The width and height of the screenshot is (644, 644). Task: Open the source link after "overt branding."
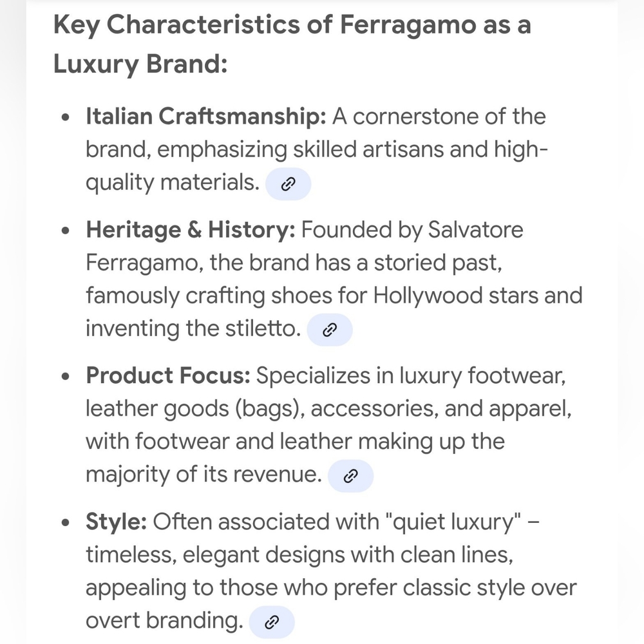pyautogui.click(x=272, y=622)
